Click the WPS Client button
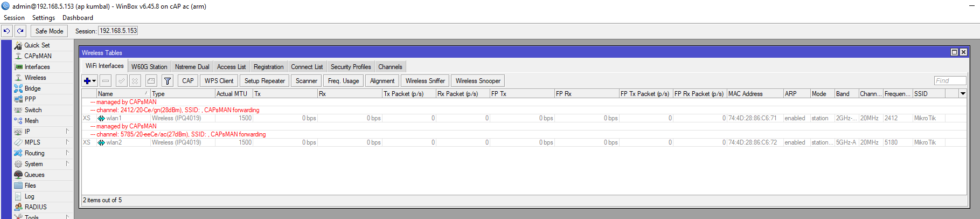Image resolution: width=980 pixels, height=219 pixels. point(219,81)
